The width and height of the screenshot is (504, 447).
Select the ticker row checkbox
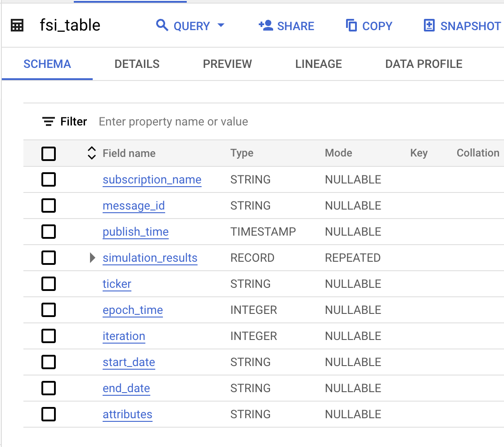tap(49, 284)
